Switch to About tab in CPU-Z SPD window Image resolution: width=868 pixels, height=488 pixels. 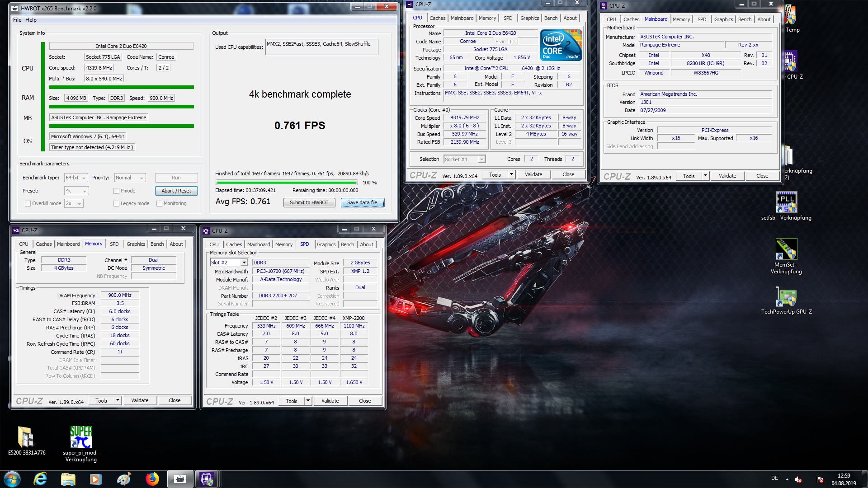tap(367, 244)
